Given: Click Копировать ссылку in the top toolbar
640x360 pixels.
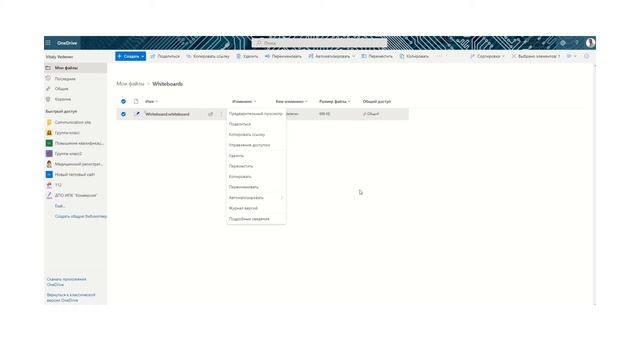Looking at the screenshot, I should tap(208, 56).
